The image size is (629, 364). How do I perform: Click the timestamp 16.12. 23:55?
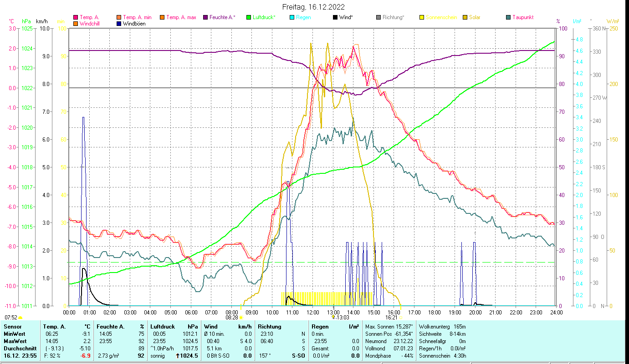[x=20, y=356]
